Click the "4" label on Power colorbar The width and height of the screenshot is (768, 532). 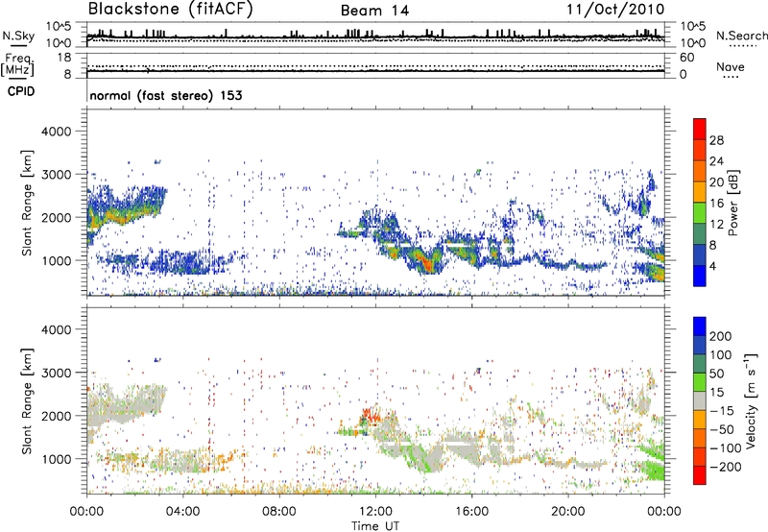point(712,266)
